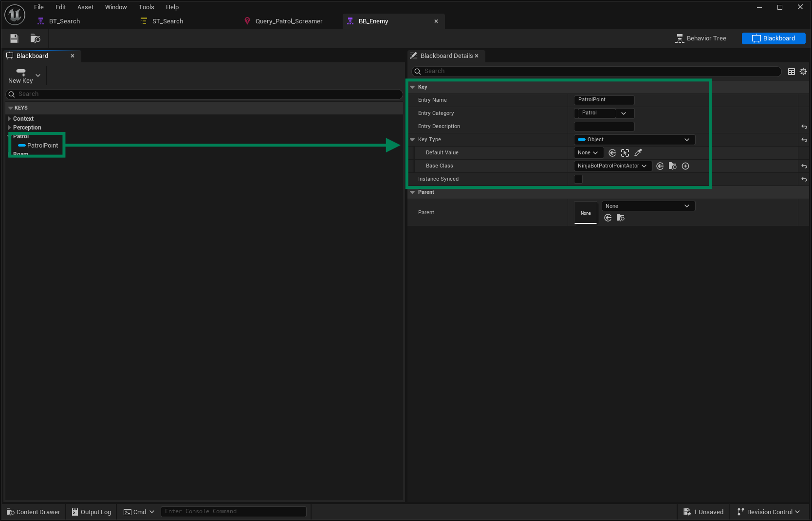Open the details settings gear icon
Image resolution: width=812 pixels, height=521 pixels.
803,72
